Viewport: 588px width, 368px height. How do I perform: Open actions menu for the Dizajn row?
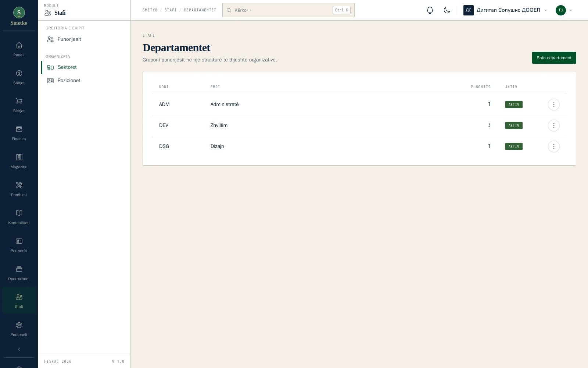(x=554, y=146)
